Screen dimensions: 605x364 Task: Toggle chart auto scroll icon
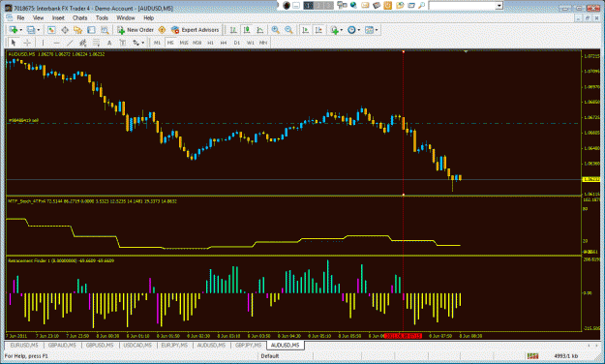pos(306,30)
